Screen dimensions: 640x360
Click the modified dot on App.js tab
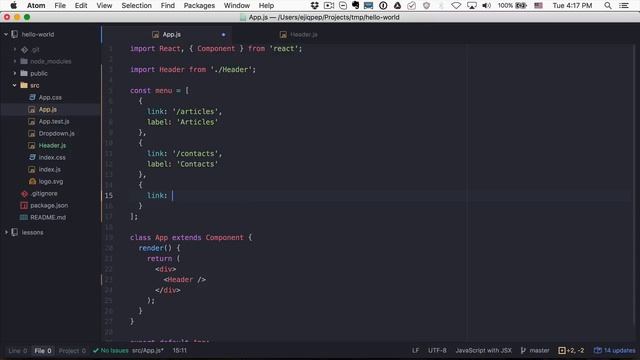pyautogui.click(x=223, y=35)
